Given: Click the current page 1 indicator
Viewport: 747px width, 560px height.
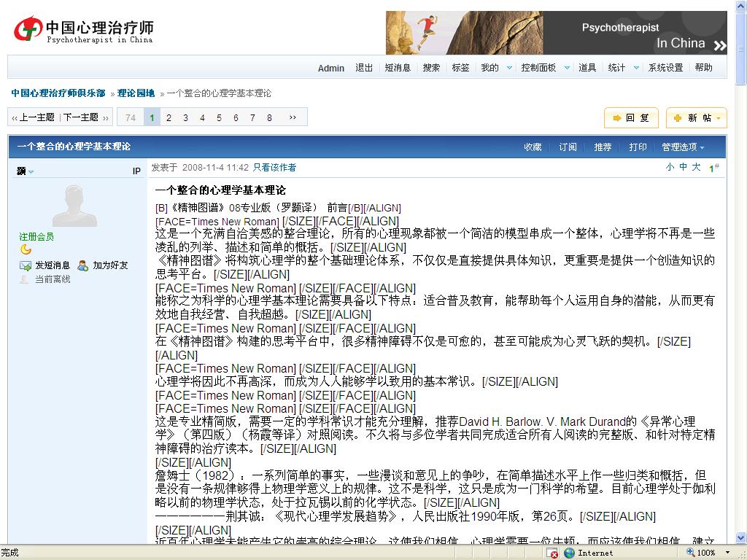Looking at the screenshot, I should (152, 117).
